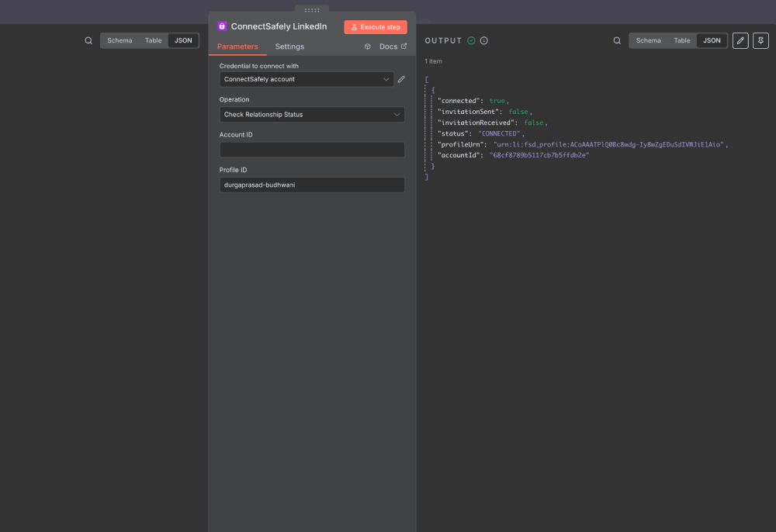Select JSON view in the input panel
The height and width of the screenshot is (532, 776).
click(183, 40)
